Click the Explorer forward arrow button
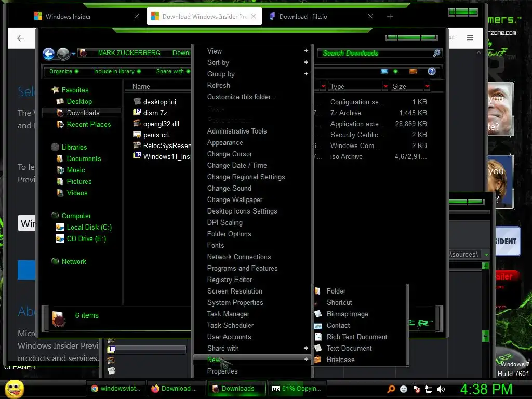532x399 pixels. (63, 54)
